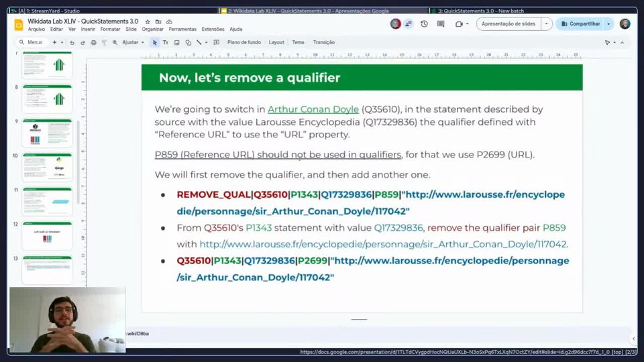Open version history clock icon
This screenshot has height=362, width=644.
click(424, 24)
